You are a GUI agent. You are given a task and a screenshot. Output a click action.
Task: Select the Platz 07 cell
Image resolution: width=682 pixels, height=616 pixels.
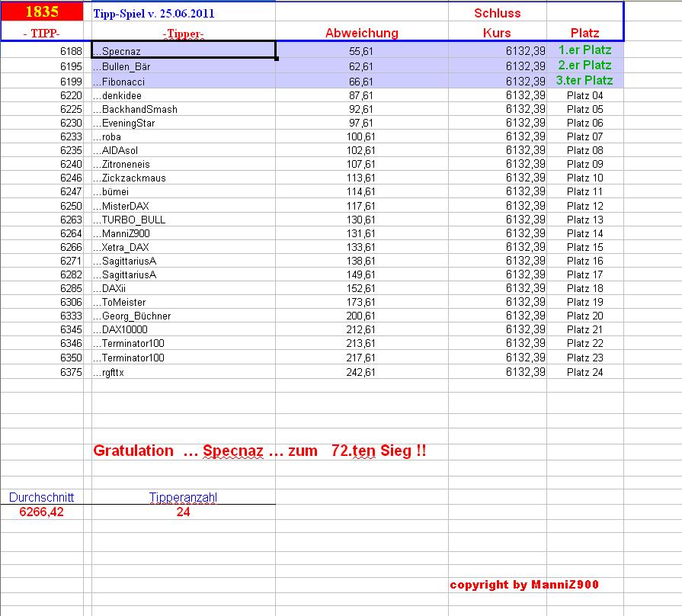[584, 136]
